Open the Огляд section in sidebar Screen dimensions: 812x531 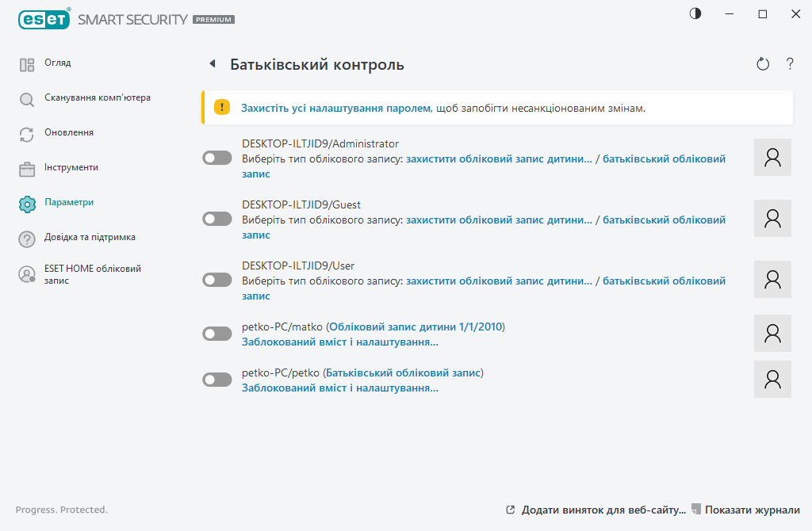[58, 63]
